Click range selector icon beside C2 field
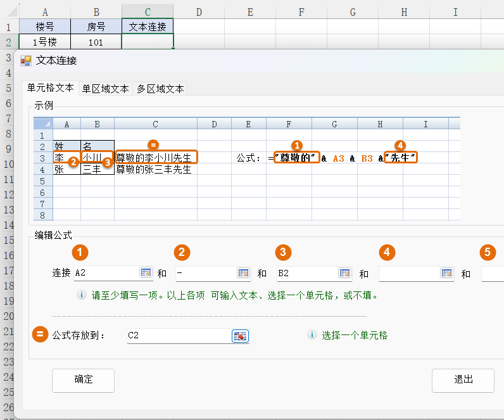Screen dimensions: 504x420 click(x=240, y=336)
